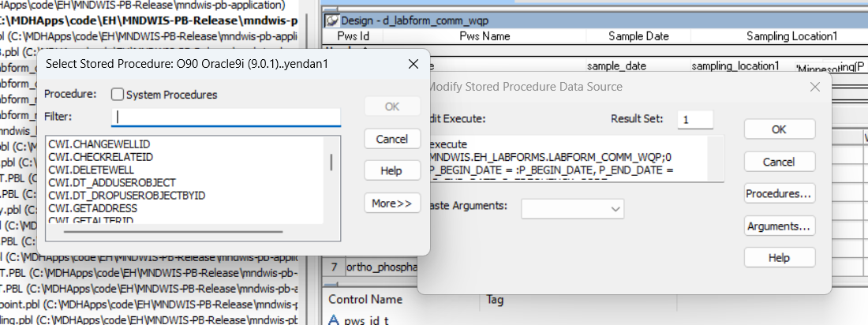Close the Modify Stored Procedure Data Source dialog
This screenshot has height=325, width=868.
[815, 87]
